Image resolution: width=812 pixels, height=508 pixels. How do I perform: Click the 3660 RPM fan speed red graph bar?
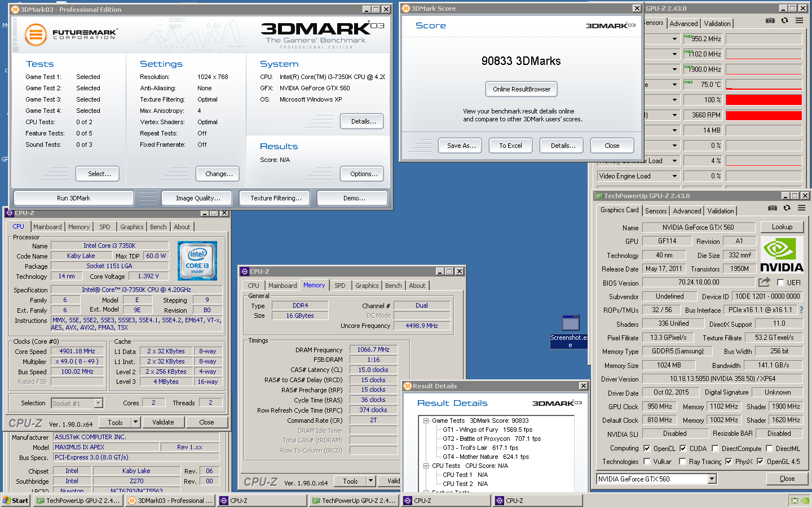764,115
